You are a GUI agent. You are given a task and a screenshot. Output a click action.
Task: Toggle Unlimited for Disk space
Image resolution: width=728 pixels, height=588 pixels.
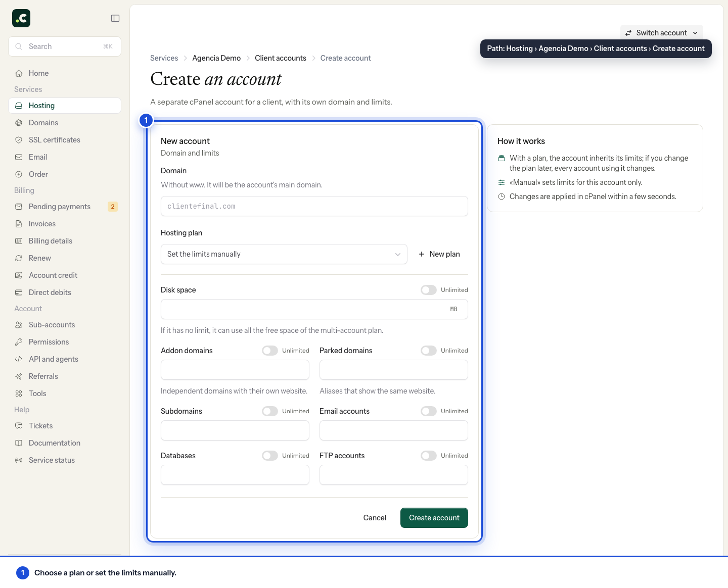tap(429, 290)
